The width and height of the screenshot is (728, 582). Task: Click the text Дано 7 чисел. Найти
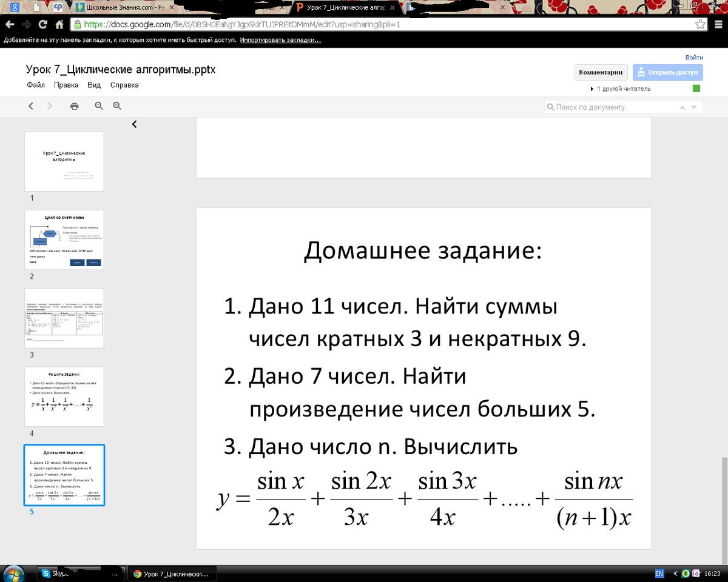click(357, 377)
